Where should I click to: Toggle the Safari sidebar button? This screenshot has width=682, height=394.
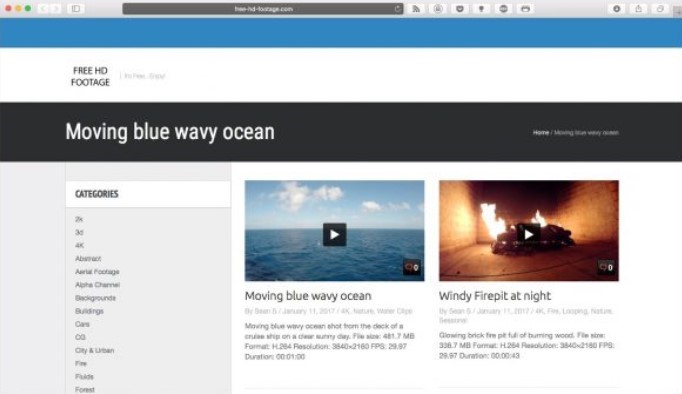coord(76,9)
